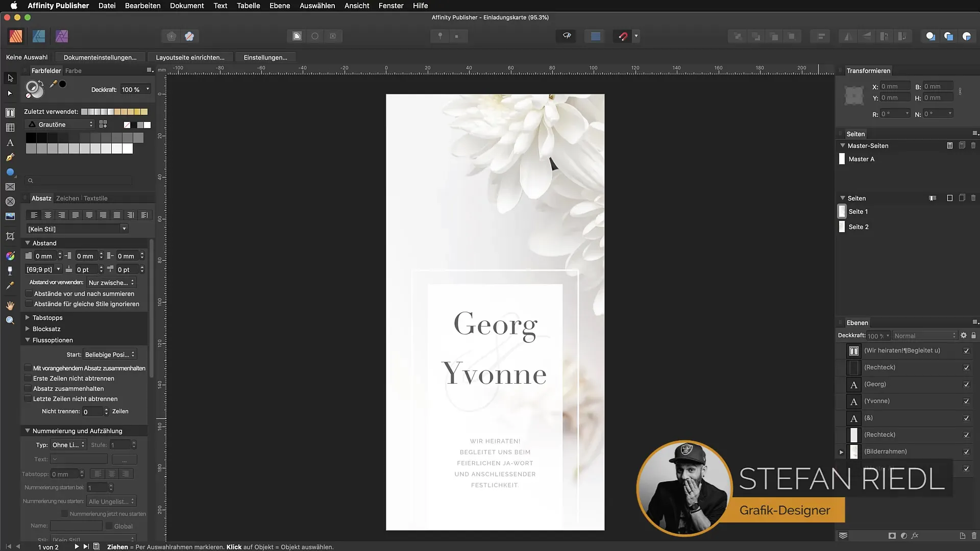
Task: Pick the white swatch in Grautöne grid
Action: click(x=128, y=148)
